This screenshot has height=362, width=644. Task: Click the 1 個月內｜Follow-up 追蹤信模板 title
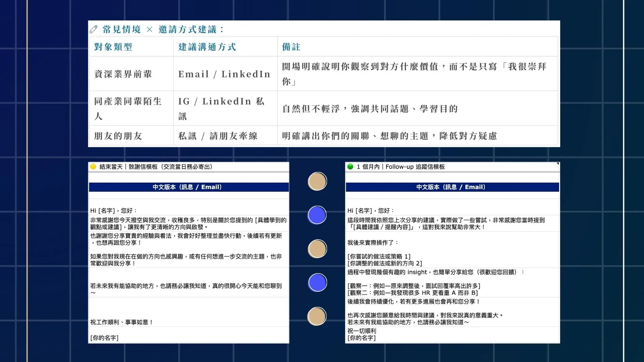click(401, 167)
